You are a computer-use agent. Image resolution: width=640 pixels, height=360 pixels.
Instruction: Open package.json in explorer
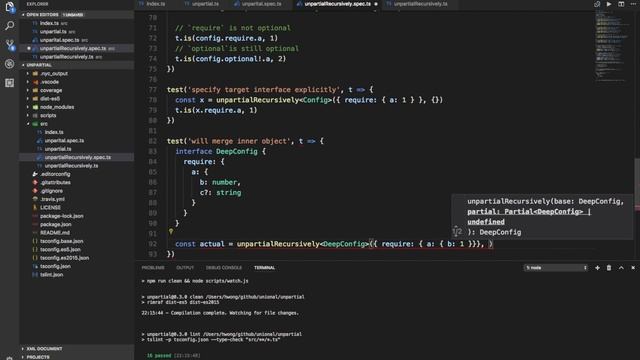[x=77, y=224]
